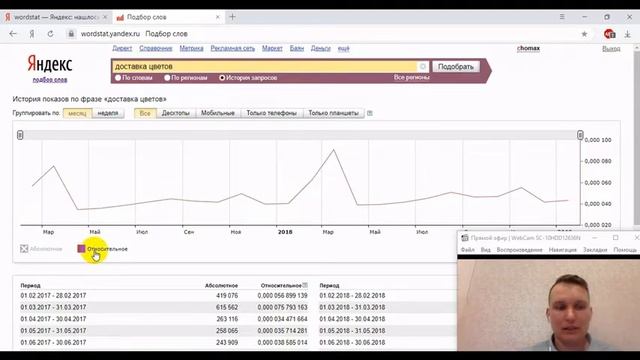
Task: Click the icon beside the 'Относительное' column header
Action: pyautogui.click(x=305, y=285)
